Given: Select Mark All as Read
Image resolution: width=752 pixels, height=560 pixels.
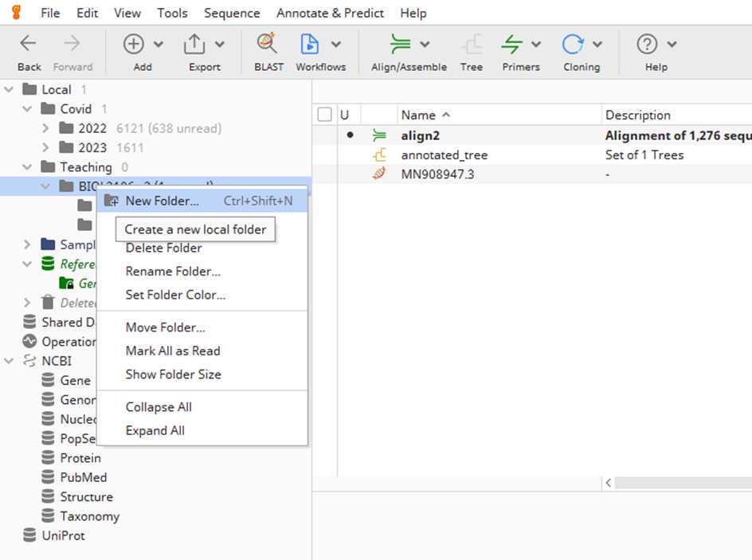Looking at the screenshot, I should click(202, 351).
